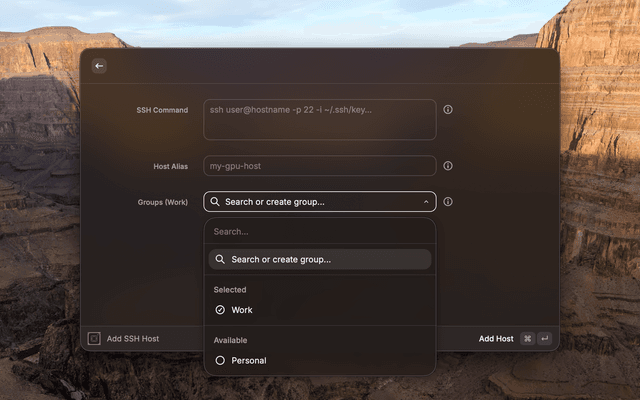Click the back arrow button

pyautogui.click(x=98, y=66)
